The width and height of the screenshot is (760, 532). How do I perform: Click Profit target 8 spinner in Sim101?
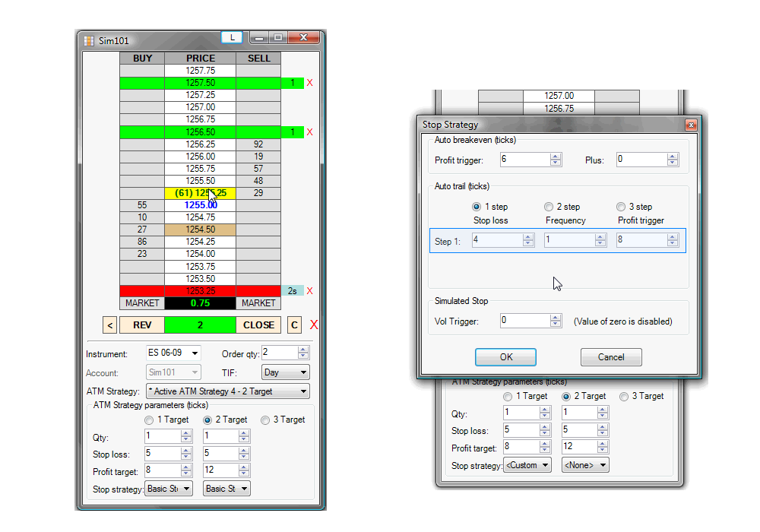[186, 470]
